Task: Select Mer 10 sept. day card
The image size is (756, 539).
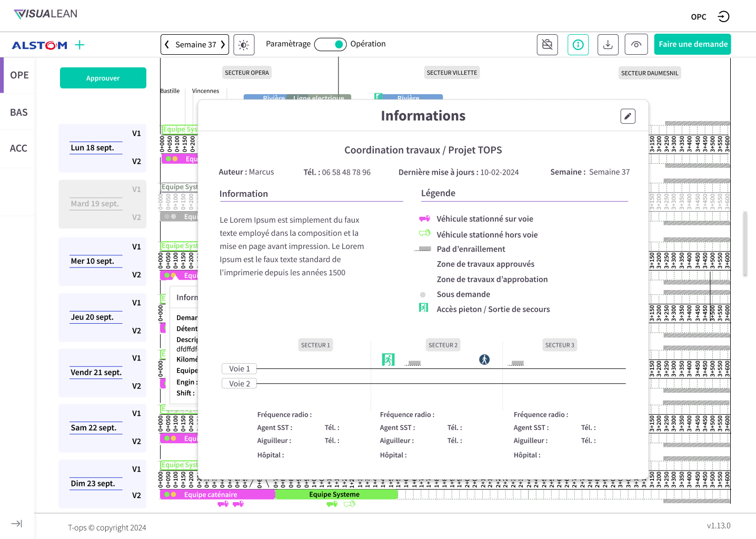Action: [103, 261]
